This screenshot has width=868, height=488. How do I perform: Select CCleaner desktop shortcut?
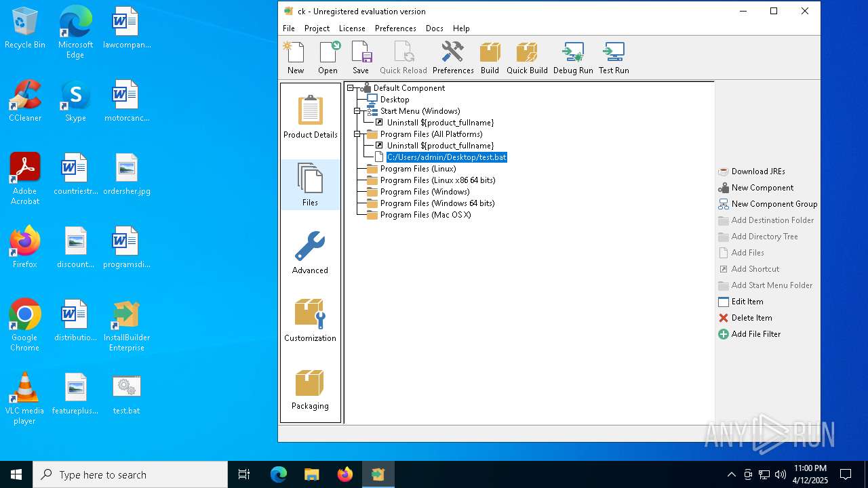(25, 102)
